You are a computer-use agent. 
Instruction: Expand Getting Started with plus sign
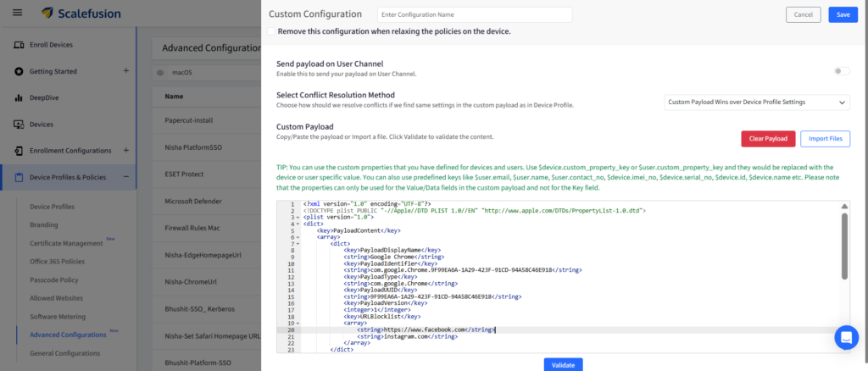tap(125, 71)
